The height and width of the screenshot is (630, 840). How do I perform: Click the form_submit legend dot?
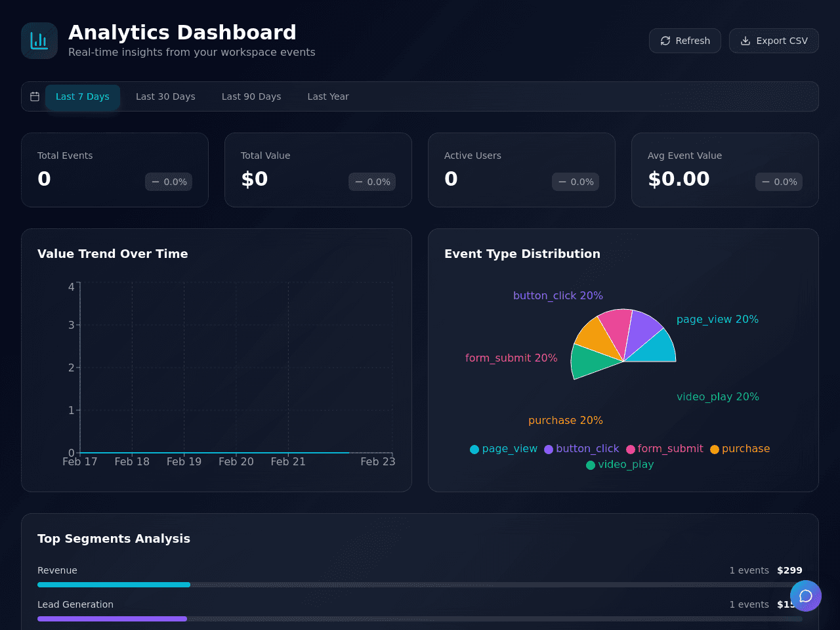pos(631,450)
